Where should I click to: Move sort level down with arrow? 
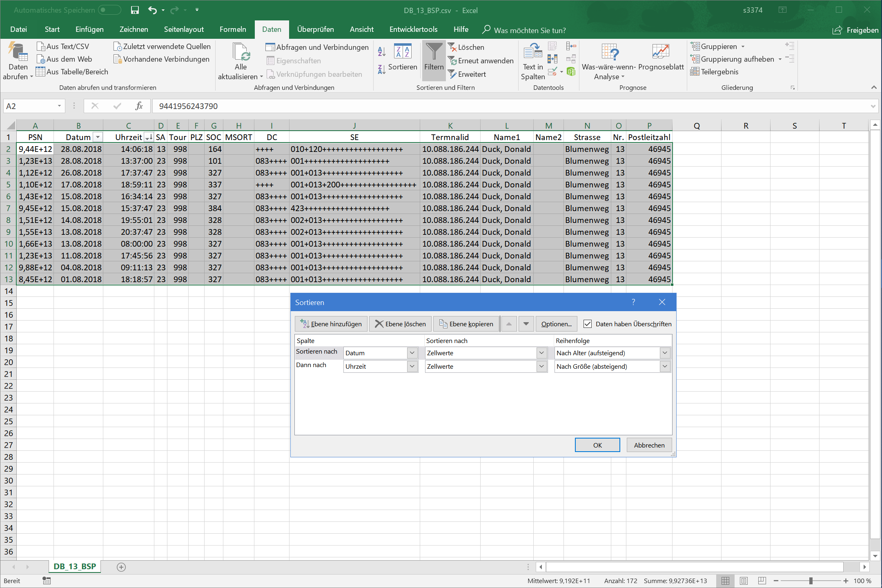click(x=526, y=324)
